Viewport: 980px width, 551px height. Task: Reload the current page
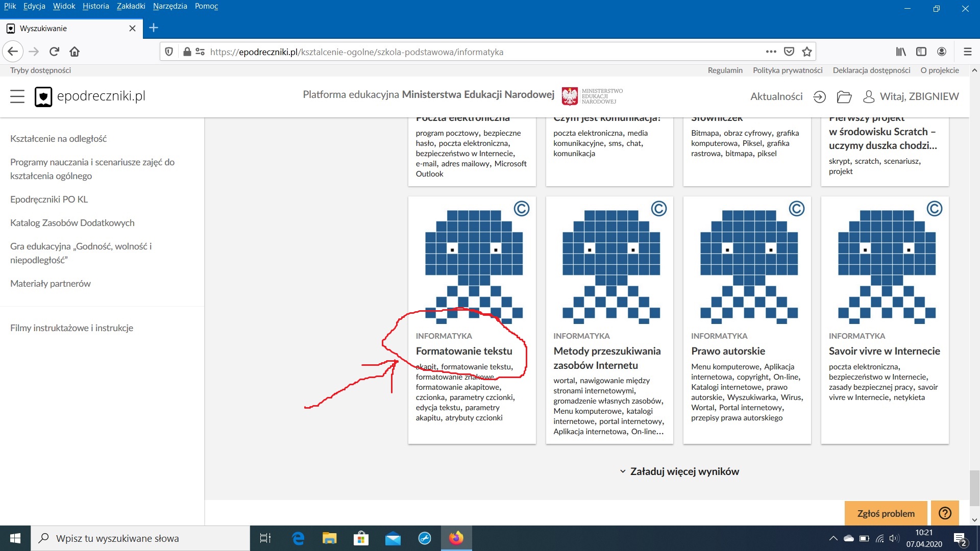(x=54, y=52)
